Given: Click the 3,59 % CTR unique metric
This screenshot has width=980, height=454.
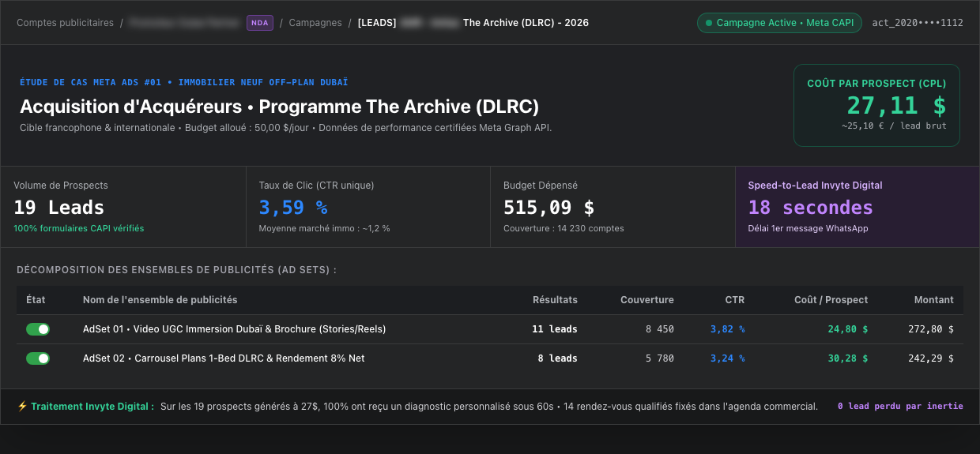Looking at the screenshot, I should coord(293,208).
